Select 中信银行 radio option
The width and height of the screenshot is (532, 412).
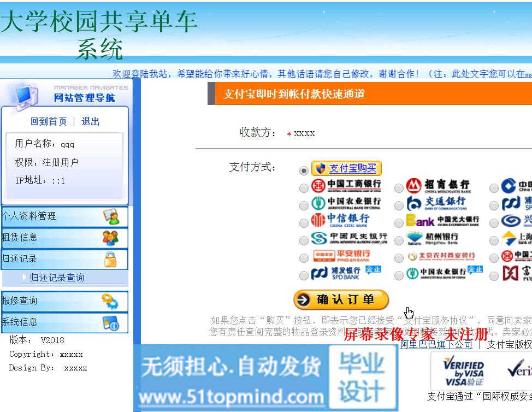[304, 222]
